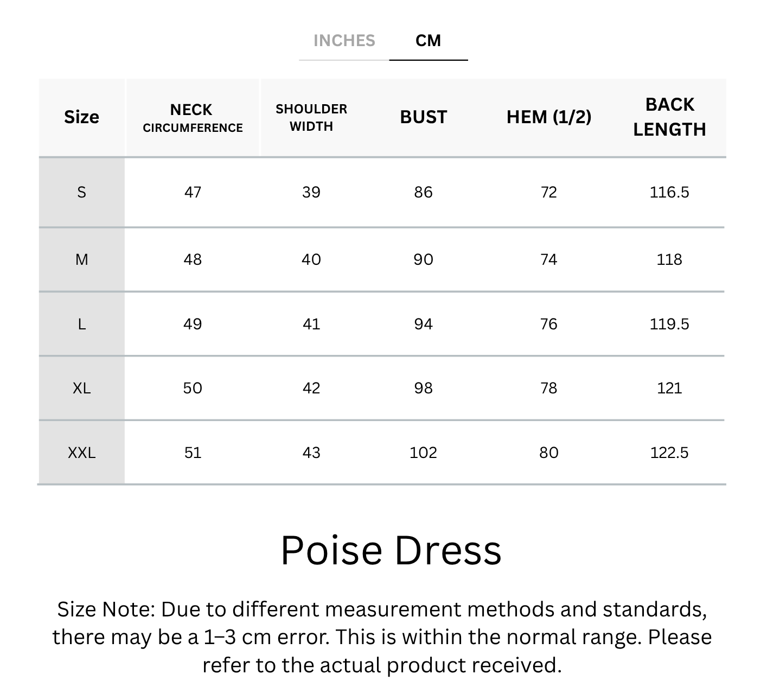Click the SHOULDER WIDTH column header
Screen dimensions: 767x700
pos(311,117)
